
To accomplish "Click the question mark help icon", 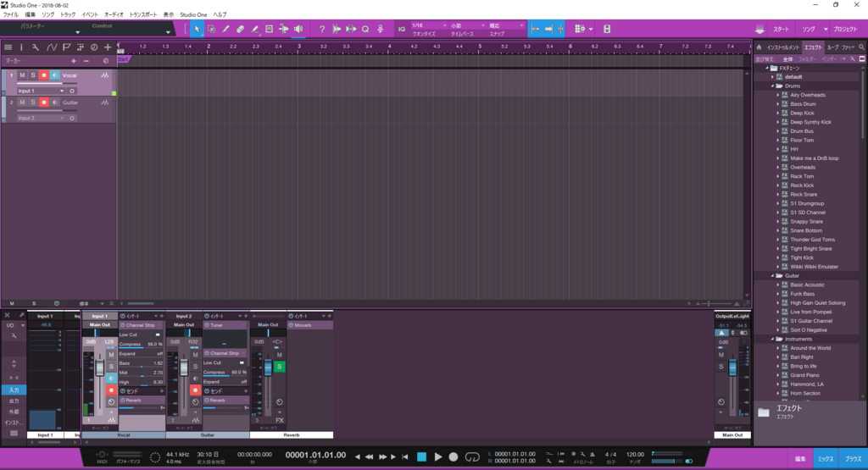I will (x=322, y=29).
